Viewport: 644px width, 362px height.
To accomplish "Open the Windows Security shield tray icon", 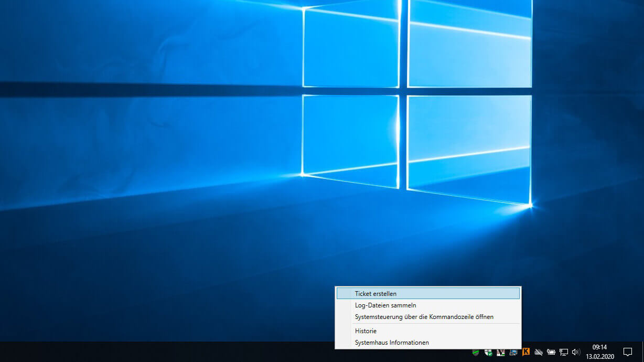I will [488, 352].
